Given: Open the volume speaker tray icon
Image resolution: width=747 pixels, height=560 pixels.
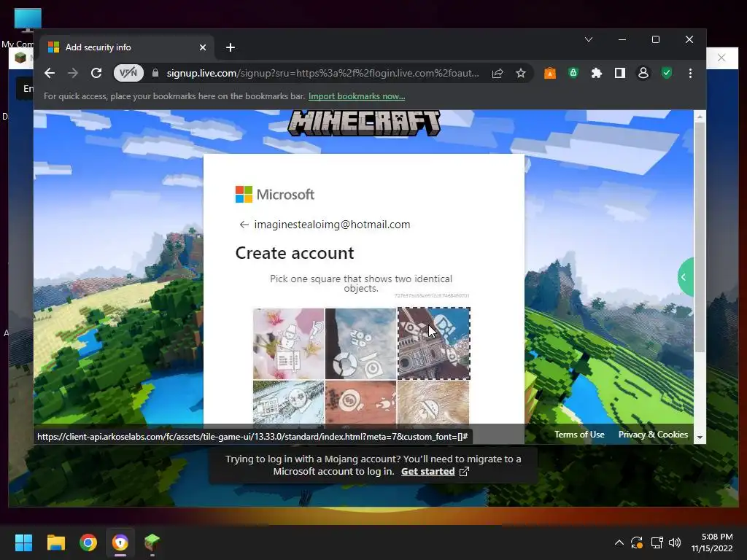Looking at the screenshot, I should 675,542.
